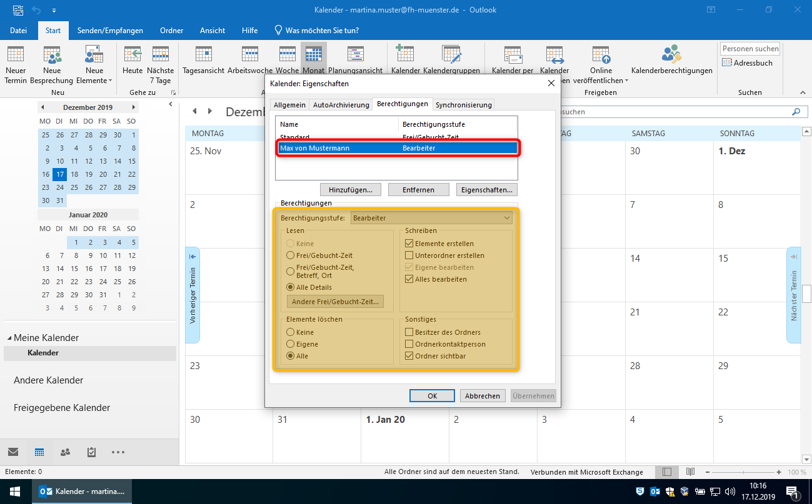Click Nächster Termin side tab
The width and height of the screenshot is (812, 504).
pos(793,295)
